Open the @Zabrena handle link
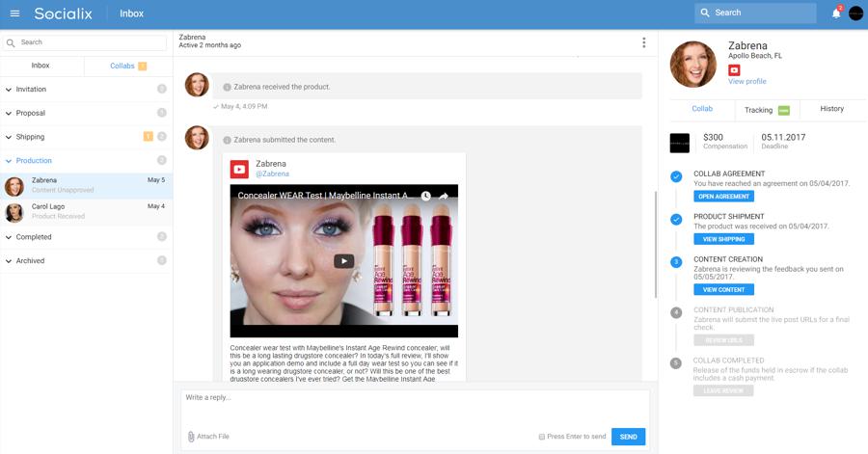The width and height of the screenshot is (868, 454). 272,174
